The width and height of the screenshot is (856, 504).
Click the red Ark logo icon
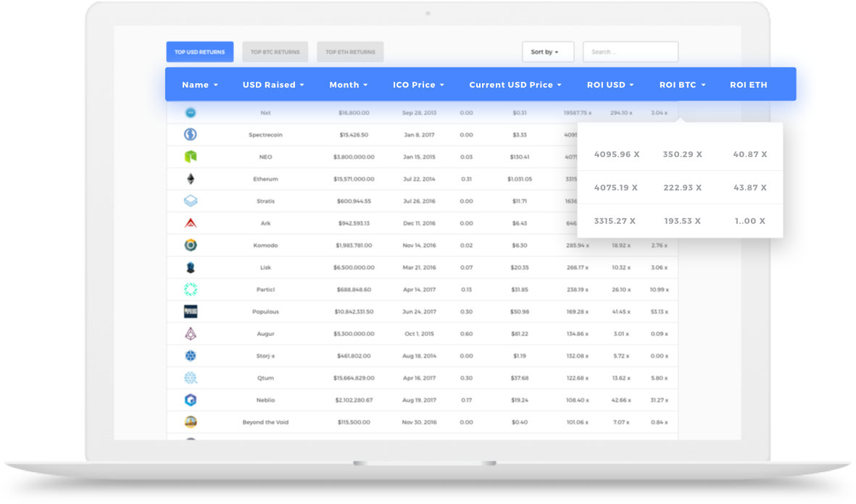[x=191, y=223]
